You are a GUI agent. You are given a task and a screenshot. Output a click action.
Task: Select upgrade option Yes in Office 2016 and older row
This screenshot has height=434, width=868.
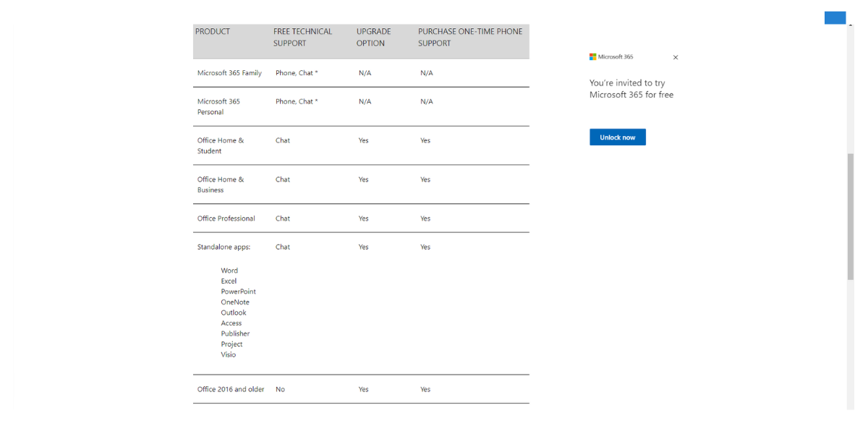click(x=364, y=389)
